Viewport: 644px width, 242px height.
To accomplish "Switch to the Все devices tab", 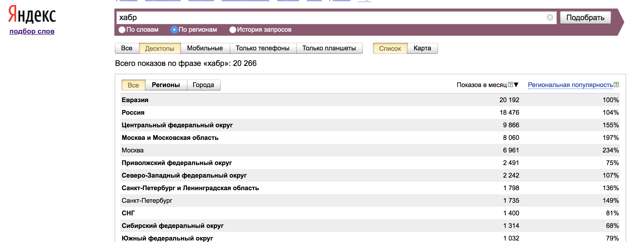I will (x=127, y=48).
